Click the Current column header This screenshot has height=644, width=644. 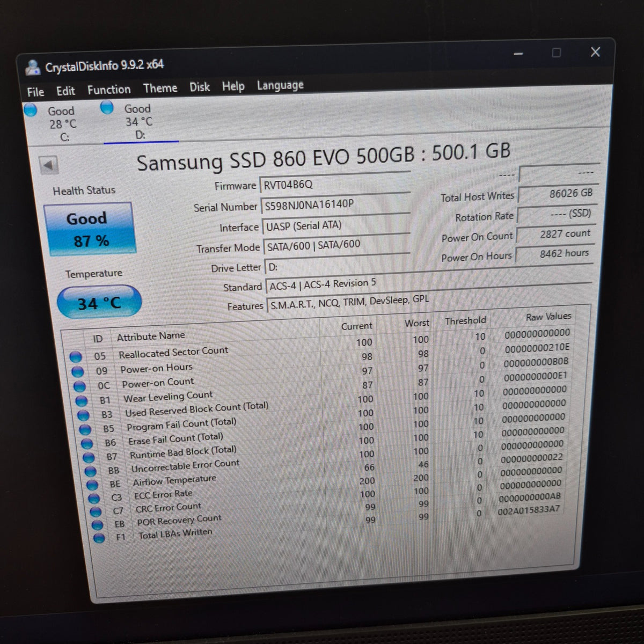[356, 326]
